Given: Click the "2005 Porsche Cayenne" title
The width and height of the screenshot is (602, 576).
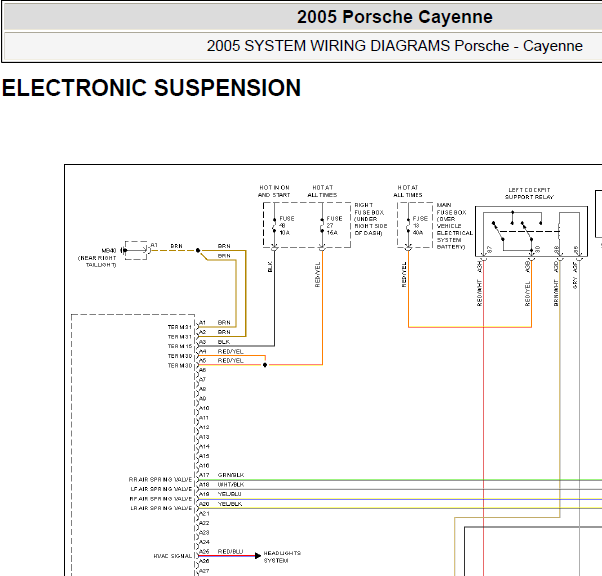Looking at the screenshot, I should (395, 17).
